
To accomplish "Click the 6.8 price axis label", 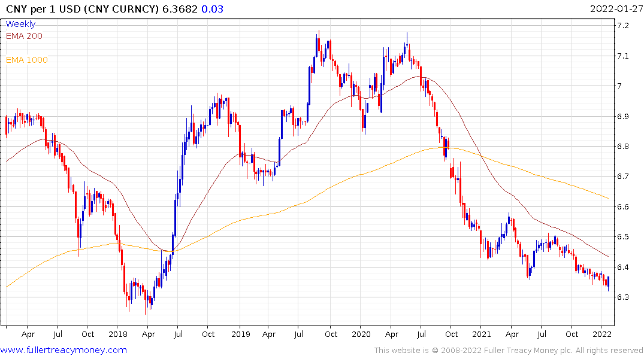I will pos(622,146).
